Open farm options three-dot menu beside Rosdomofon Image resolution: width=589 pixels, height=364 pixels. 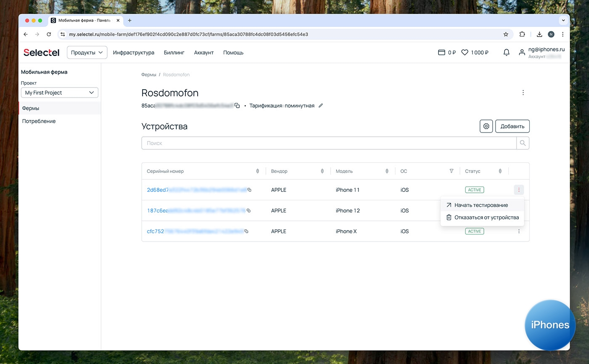click(523, 93)
